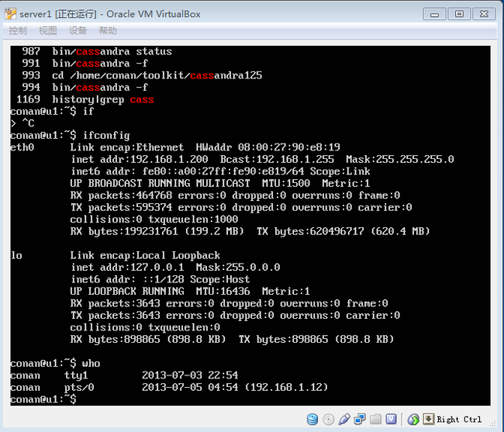Click the 'history|grep cass' command line
Image resolution: width=504 pixels, height=432 pixels.
[103, 99]
